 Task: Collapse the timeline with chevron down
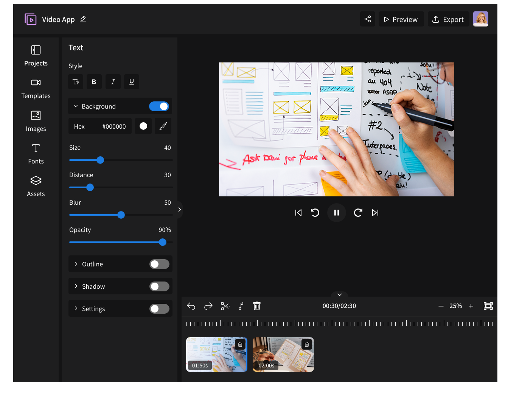tap(340, 295)
